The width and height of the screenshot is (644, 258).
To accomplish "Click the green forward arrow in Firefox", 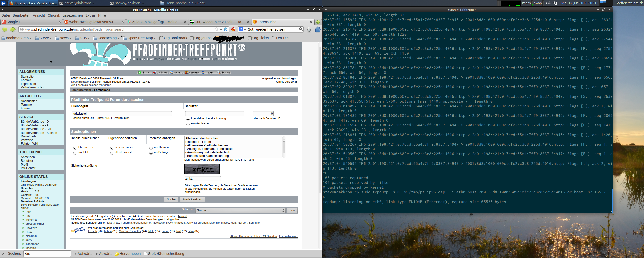I will (13, 30).
